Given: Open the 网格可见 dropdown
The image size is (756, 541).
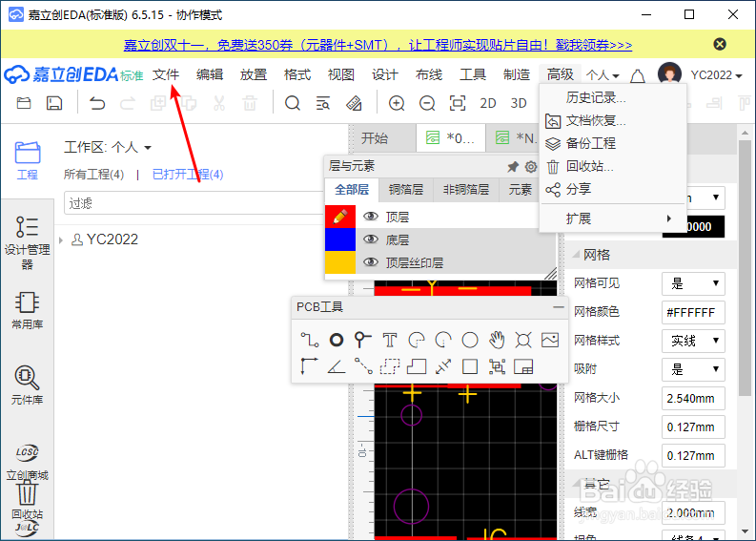Looking at the screenshot, I should [x=693, y=283].
